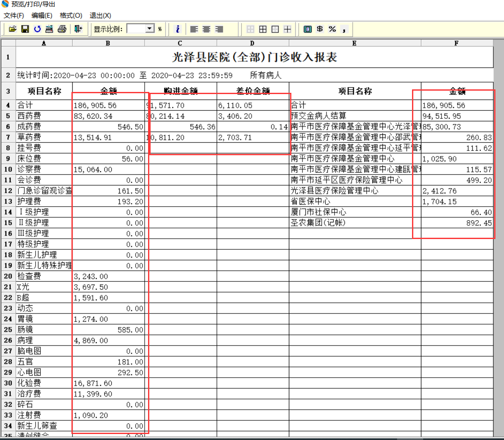Click the exit door icon
Viewport: 504px width, 440px height.
(78, 29)
